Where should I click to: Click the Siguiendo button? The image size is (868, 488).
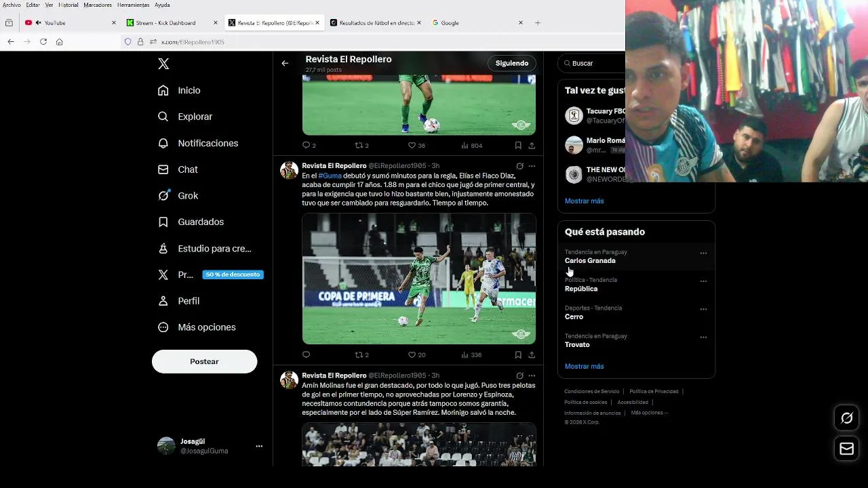(512, 63)
